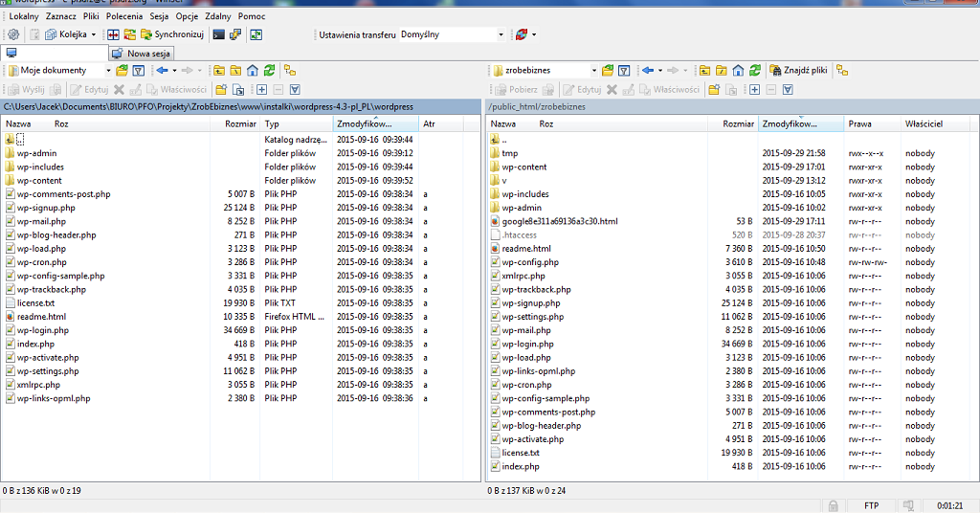Viewport: 980px width, 513px height.
Task: Create new folder in the remote panel
Action: 714,90
